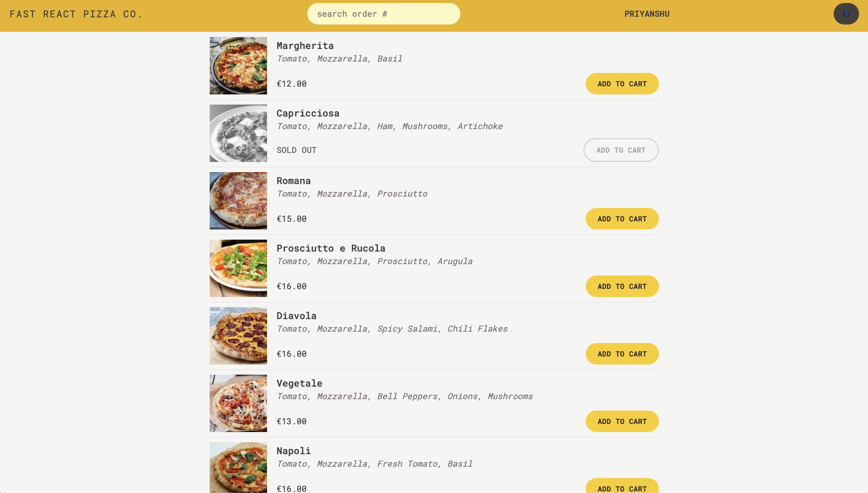Toggle the dark mode moon button

tap(846, 14)
